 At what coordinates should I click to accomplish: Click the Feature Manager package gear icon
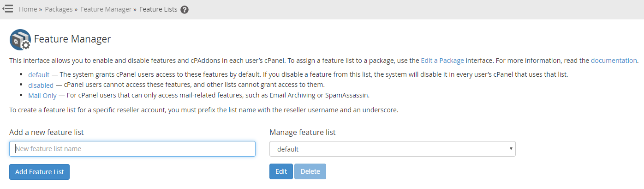tap(20, 40)
